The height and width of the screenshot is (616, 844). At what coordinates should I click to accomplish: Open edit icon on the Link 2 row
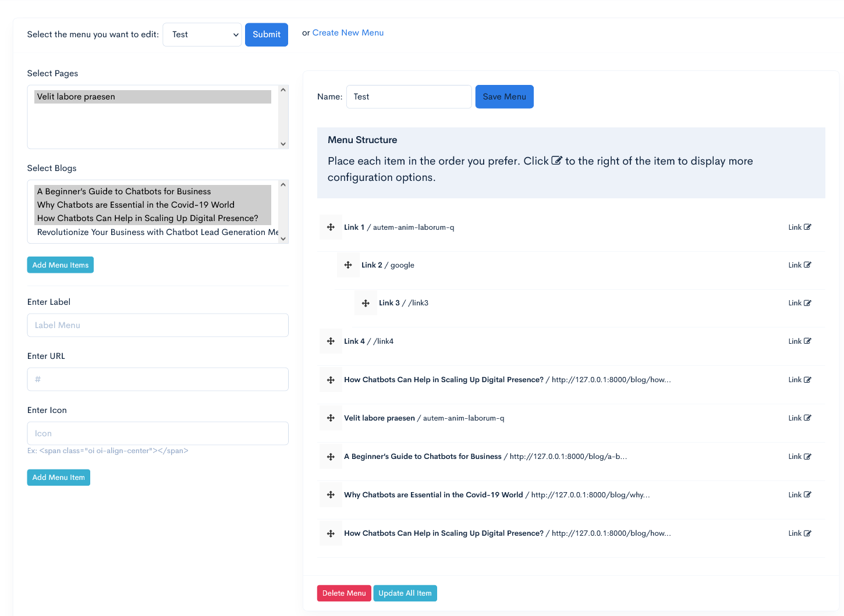pyautogui.click(x=807, y=265)
